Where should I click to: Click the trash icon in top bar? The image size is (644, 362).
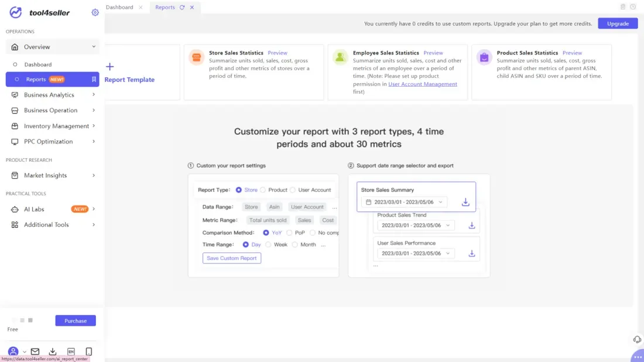[623, 7]
